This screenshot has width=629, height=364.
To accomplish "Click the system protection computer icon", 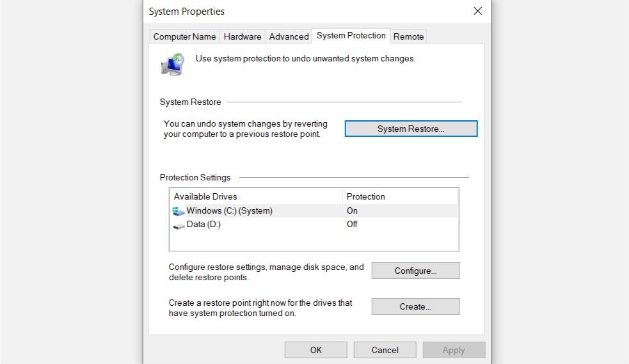I will (x=173, y=64).
